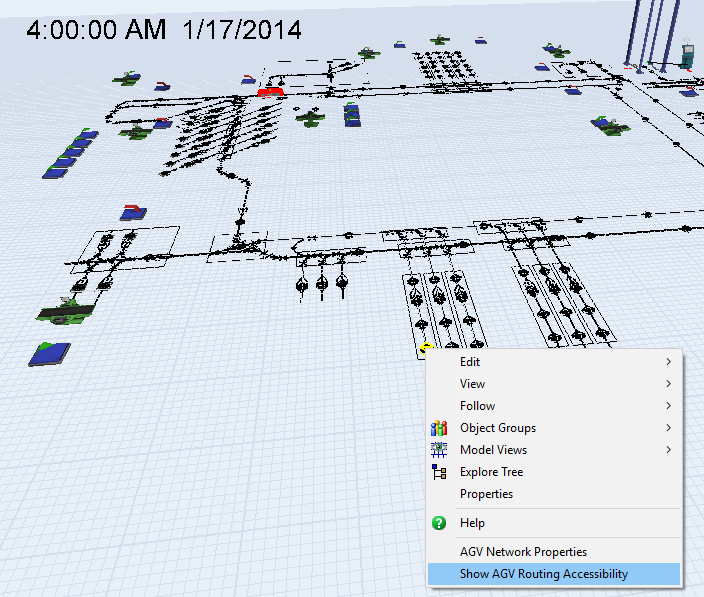Expand the Follow submenu arrow
Screen dimensions: 704x597
point(668,406)
